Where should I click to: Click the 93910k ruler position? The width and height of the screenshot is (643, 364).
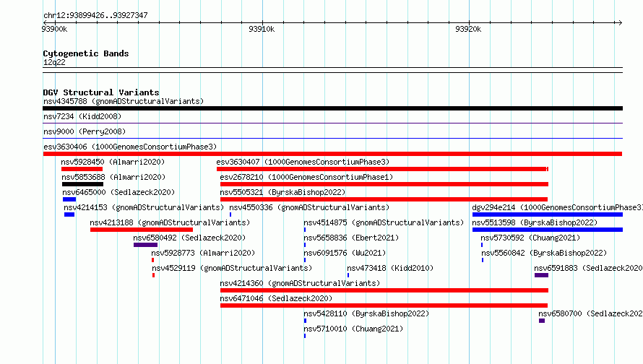pos(262,29)
